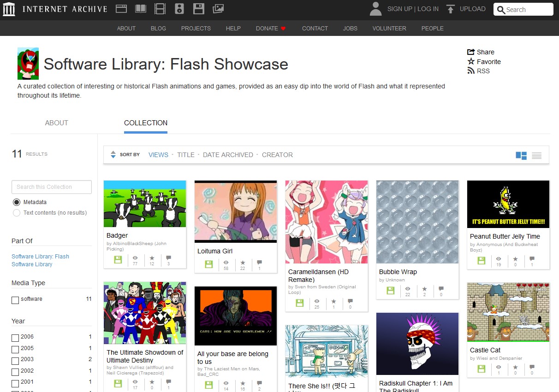Open the COLLECTION tab

pos(146,123)
